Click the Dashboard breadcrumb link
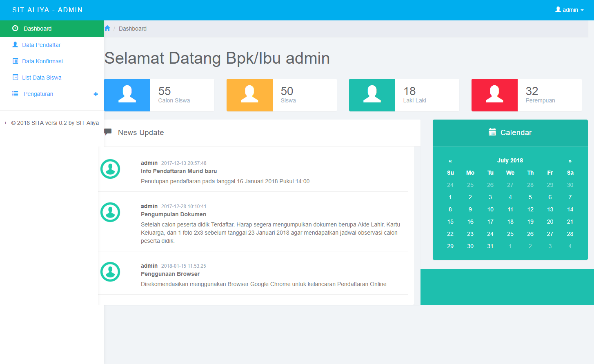This screenshot has width=594, height=364. tap(132, 29)
